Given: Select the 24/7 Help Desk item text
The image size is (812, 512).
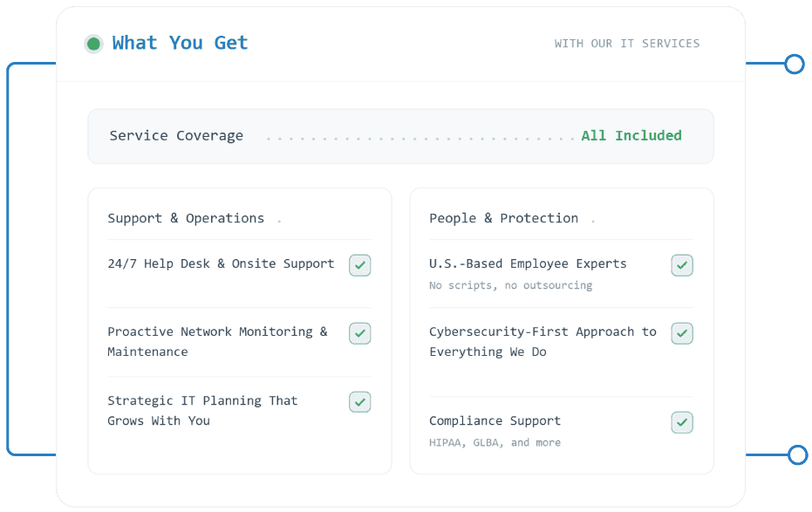Looking at the screenshot, I should point(222,263).
